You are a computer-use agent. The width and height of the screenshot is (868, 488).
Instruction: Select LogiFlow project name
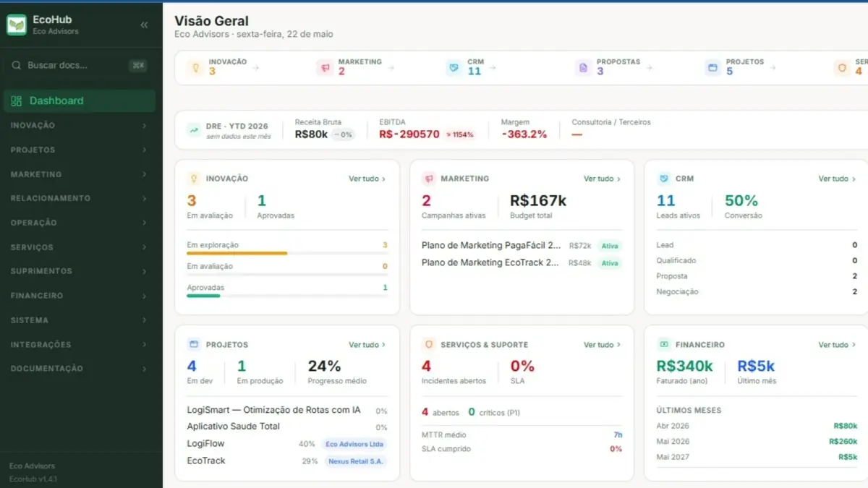click(205, 444)
